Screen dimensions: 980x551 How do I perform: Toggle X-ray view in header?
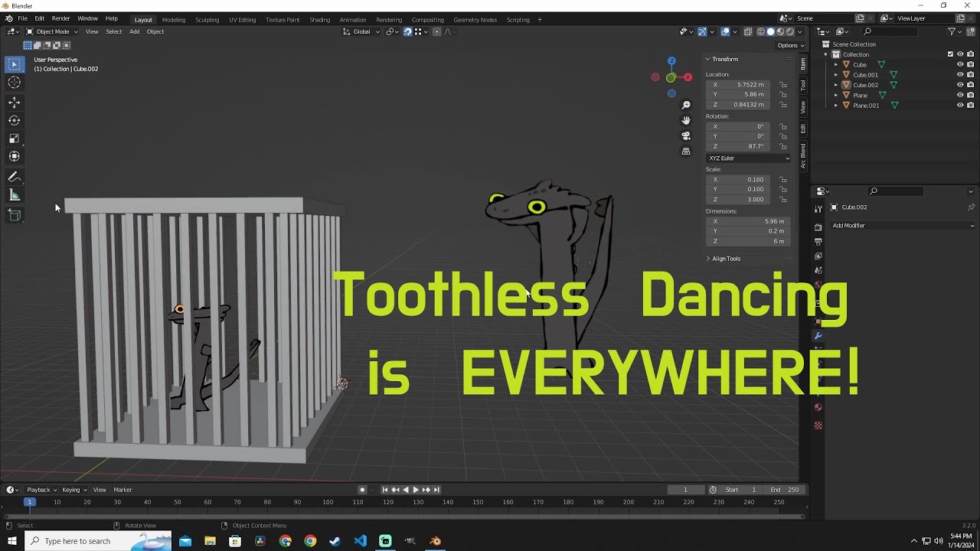(749, 31)
